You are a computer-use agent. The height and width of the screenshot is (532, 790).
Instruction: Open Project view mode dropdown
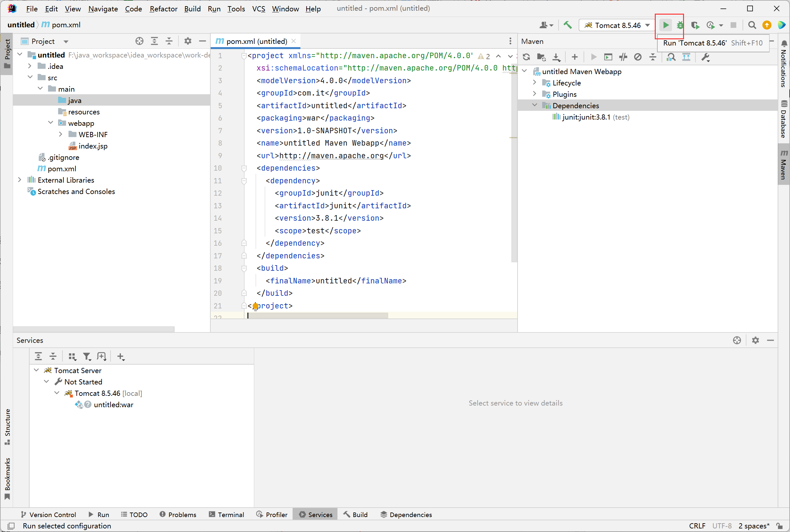(x=66, y=41)
